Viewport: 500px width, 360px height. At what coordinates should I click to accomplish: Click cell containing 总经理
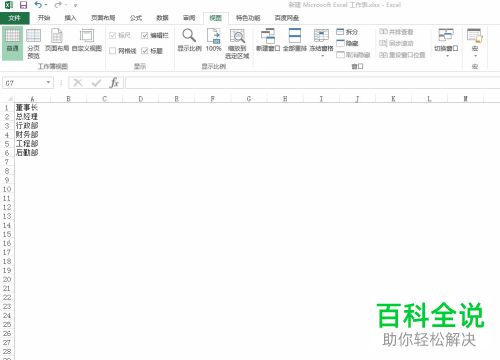point(32,117)
